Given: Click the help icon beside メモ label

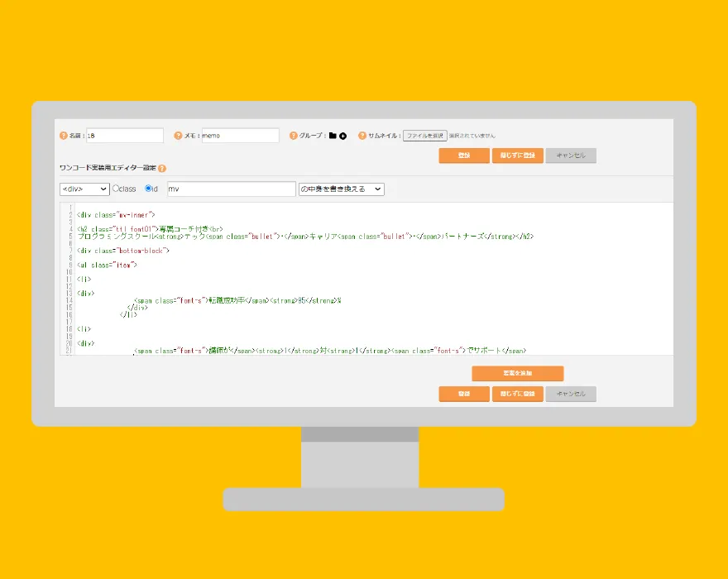Looking at the screenshot, I should coord(178,136).
